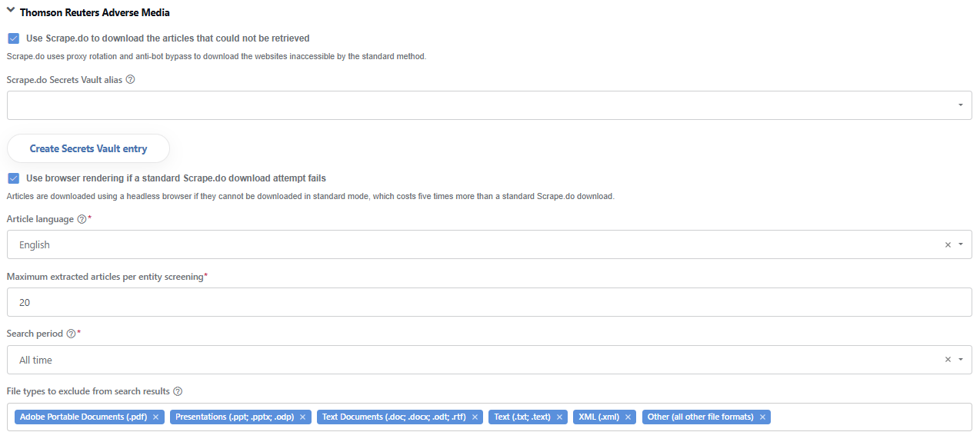This screenshot has width=980, height=442.
Task: Clear the All time search period value
Action: [x=948, y=360]
